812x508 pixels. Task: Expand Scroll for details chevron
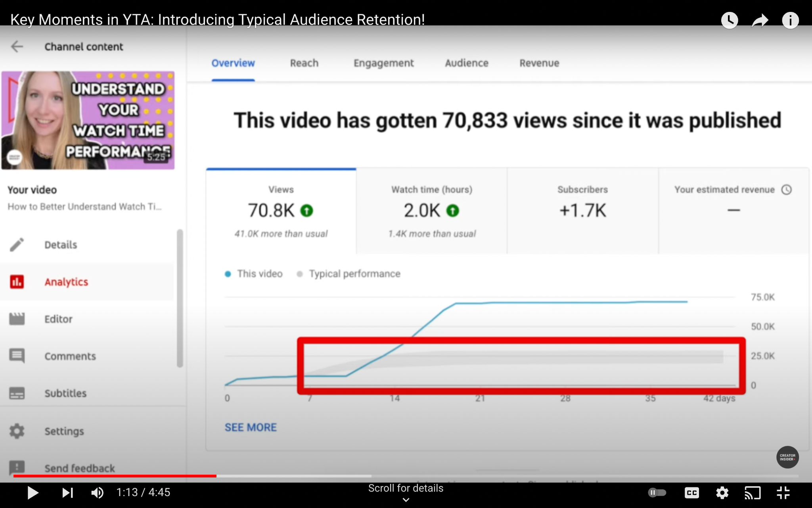click(x=406, y=500)
